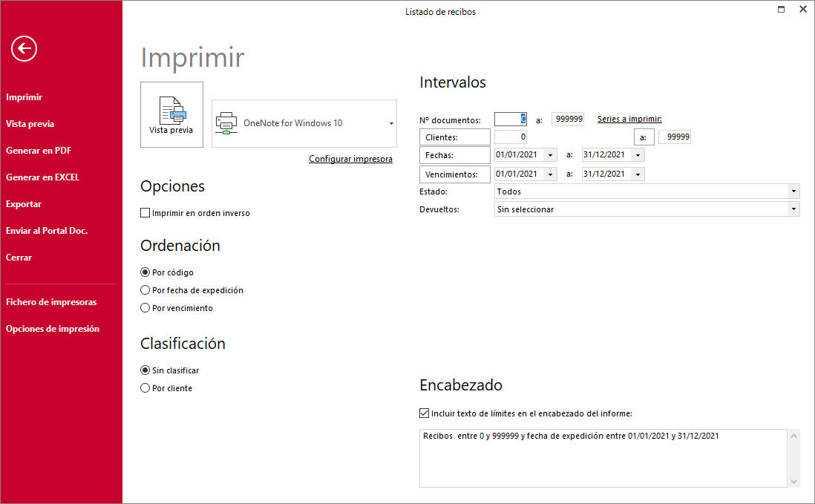
Task: Click Cerrar in the sidebar
Action: pyautogui.click(x=19, y=258)
